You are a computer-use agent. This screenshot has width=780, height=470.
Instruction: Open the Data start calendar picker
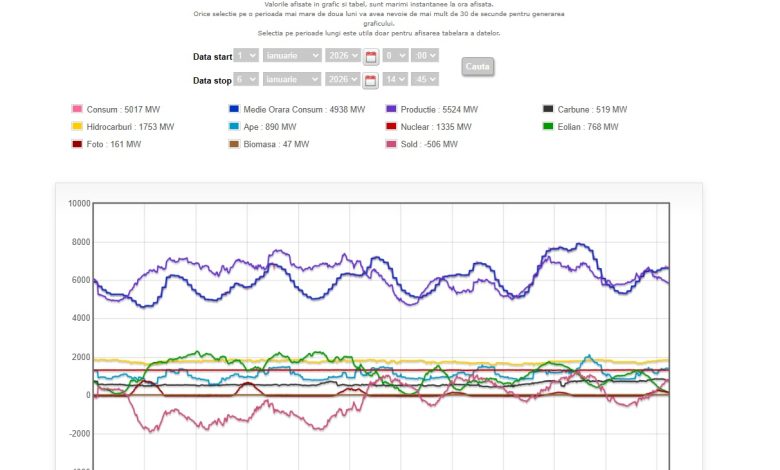[x=370, y=57]
